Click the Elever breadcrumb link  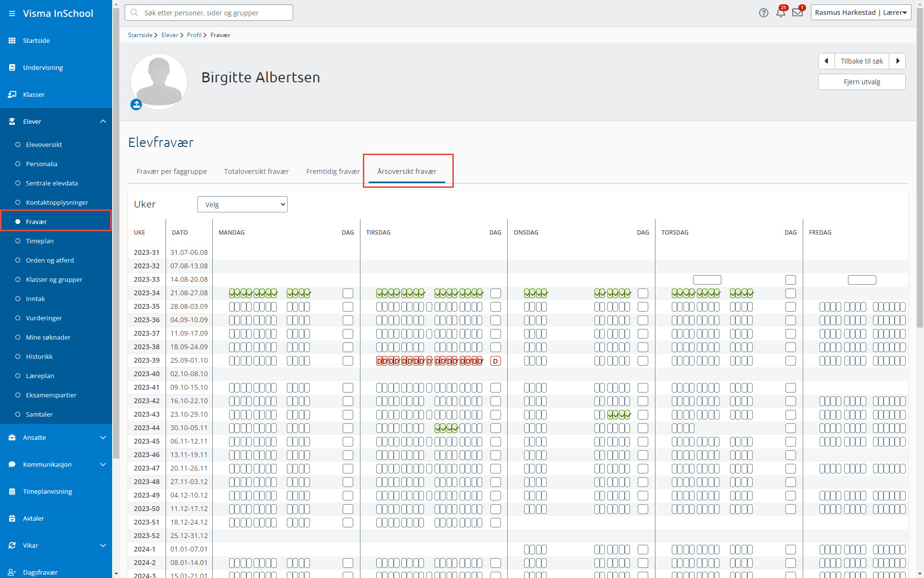(x=170, y=35)
